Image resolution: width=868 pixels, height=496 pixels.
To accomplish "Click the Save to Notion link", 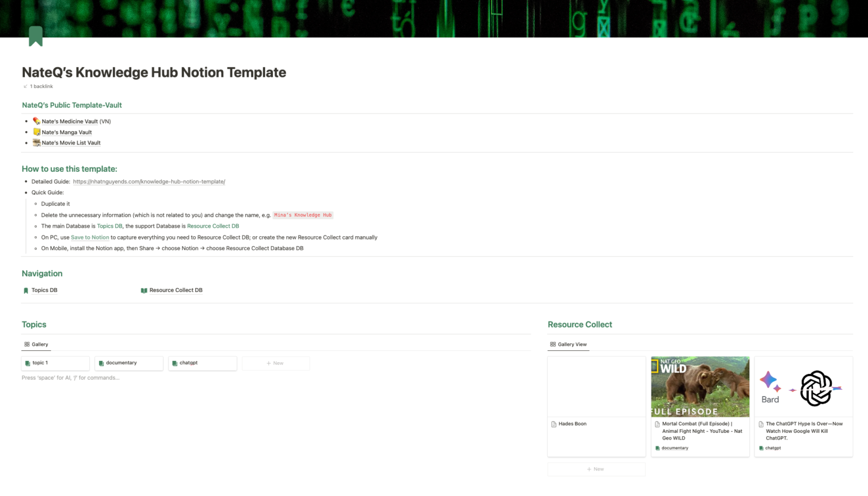I will tap(90, 237).
